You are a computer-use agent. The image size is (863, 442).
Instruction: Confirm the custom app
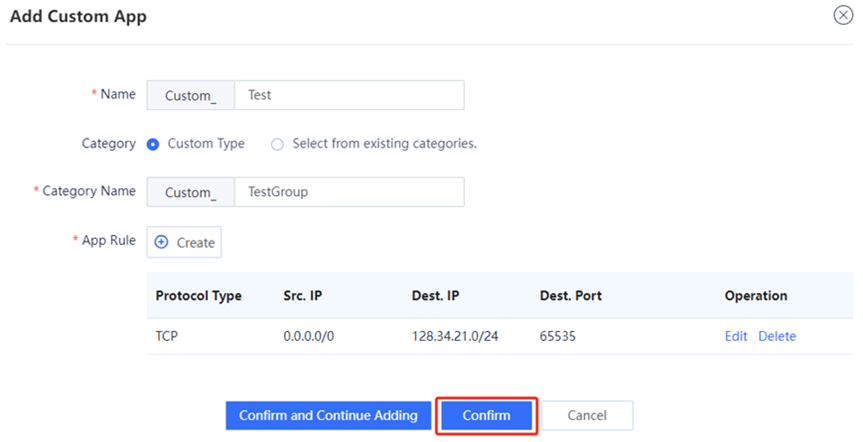coord(487,416)
